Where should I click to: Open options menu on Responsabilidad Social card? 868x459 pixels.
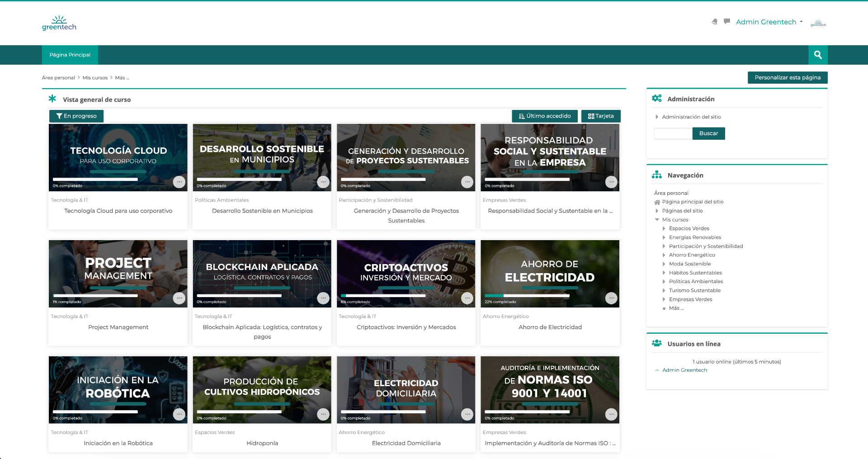point(611,182)
